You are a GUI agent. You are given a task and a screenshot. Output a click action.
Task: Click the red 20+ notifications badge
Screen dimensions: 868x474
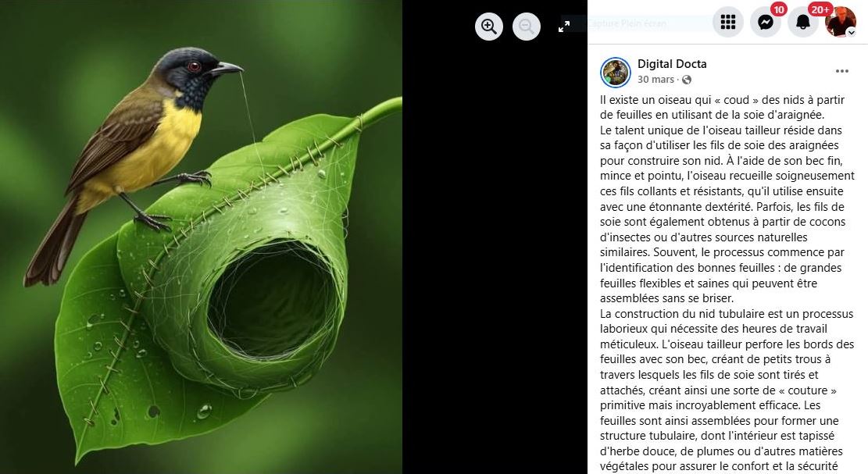point(820,9)
